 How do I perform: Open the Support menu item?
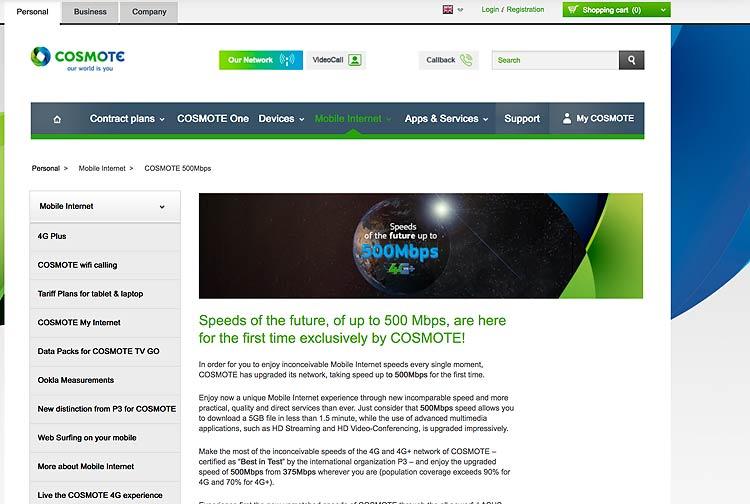tap(522, 119)
